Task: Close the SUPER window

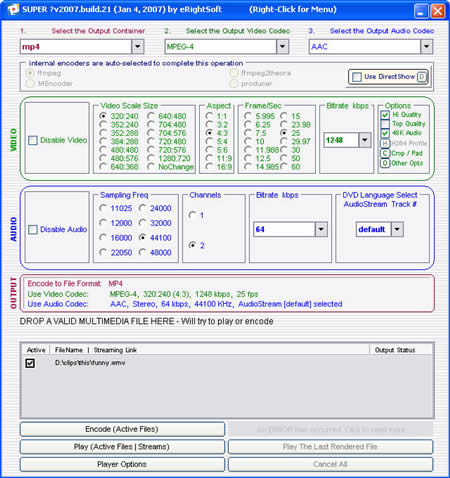Action: (x=438, y=11)
